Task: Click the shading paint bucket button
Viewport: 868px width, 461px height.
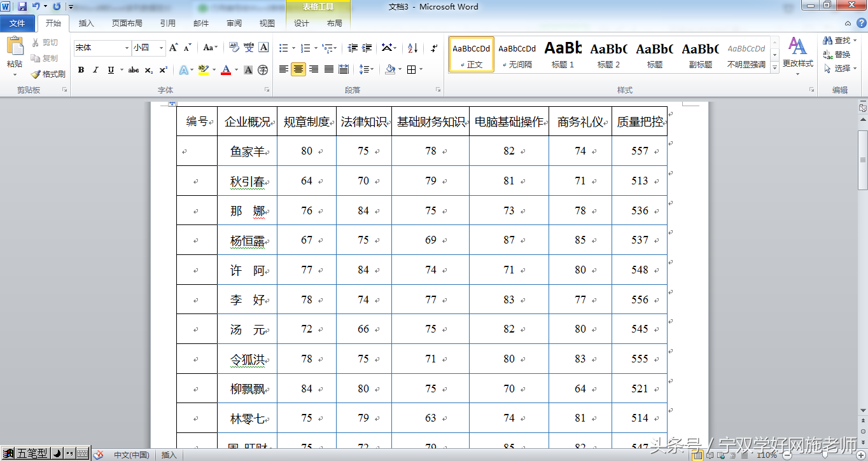Action: tap(390, 69)
